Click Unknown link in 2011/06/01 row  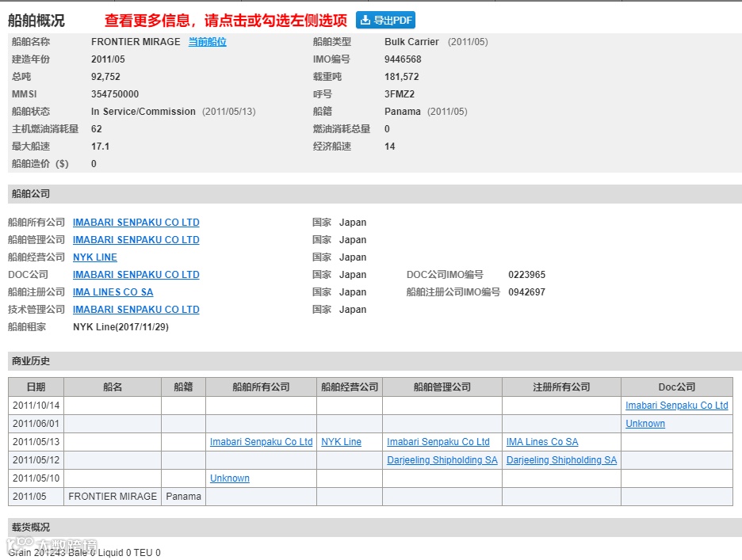[x=645, y=424]
